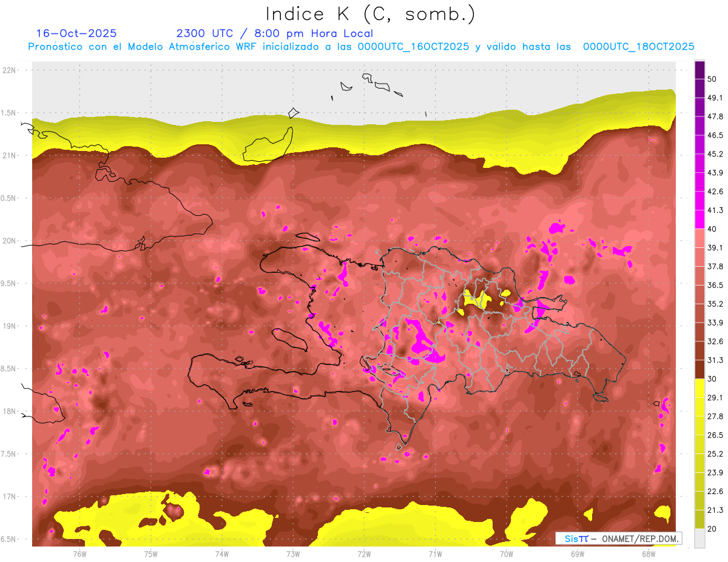Click the 50 value on the color scale
This screenshot has width=728, height=562.
(x=713, y=79)
